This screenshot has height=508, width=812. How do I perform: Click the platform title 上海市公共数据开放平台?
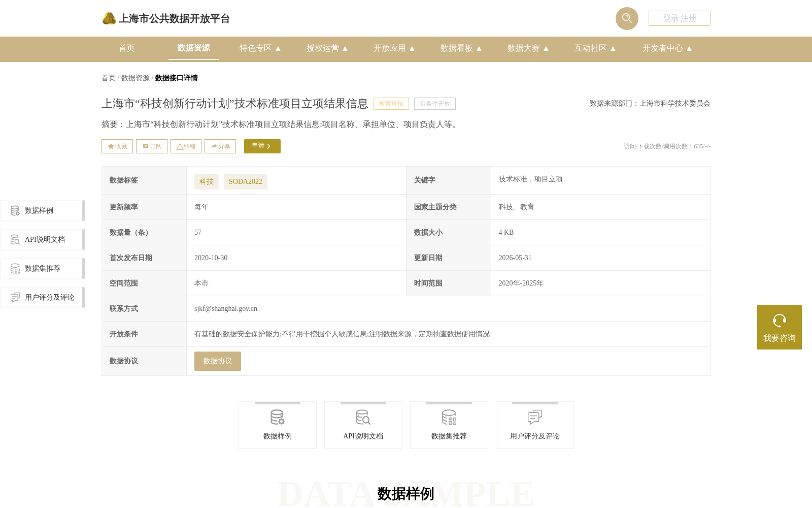[174, 19]
